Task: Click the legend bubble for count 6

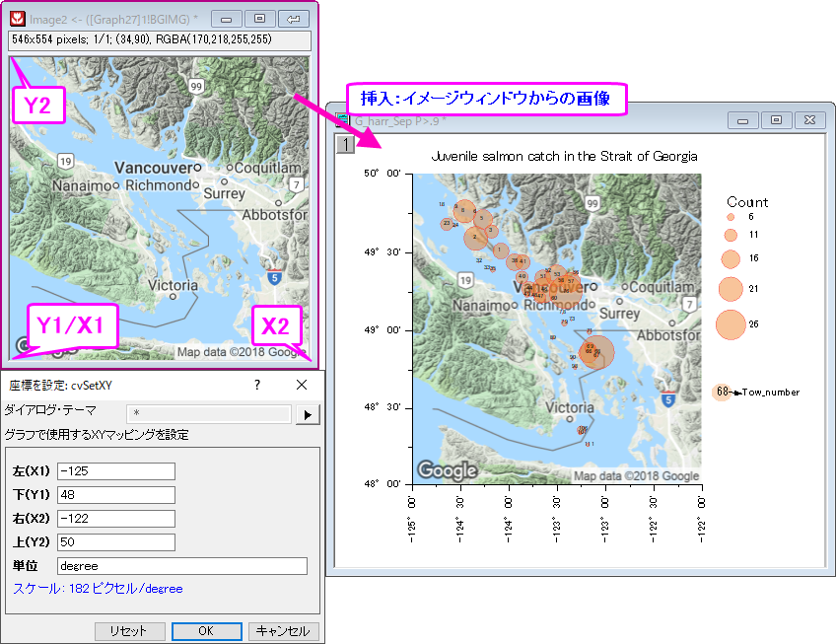Action: (x=731, y=217)
